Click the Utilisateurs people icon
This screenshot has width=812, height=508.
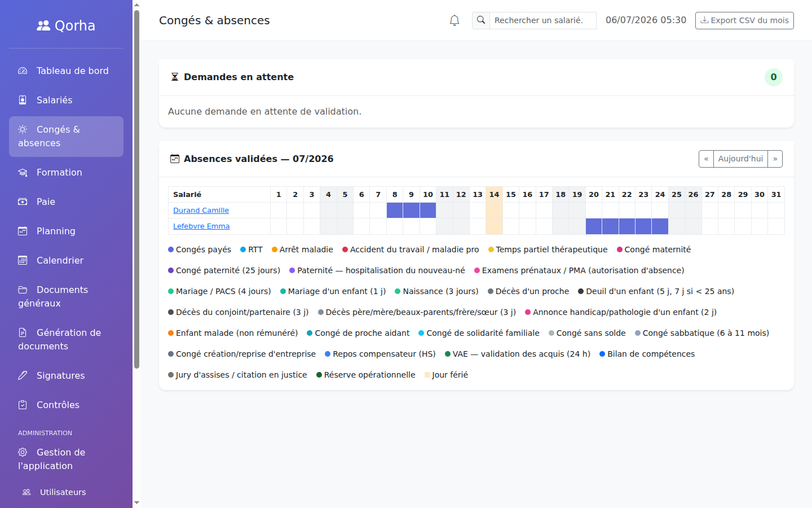(x=27, y=492)
